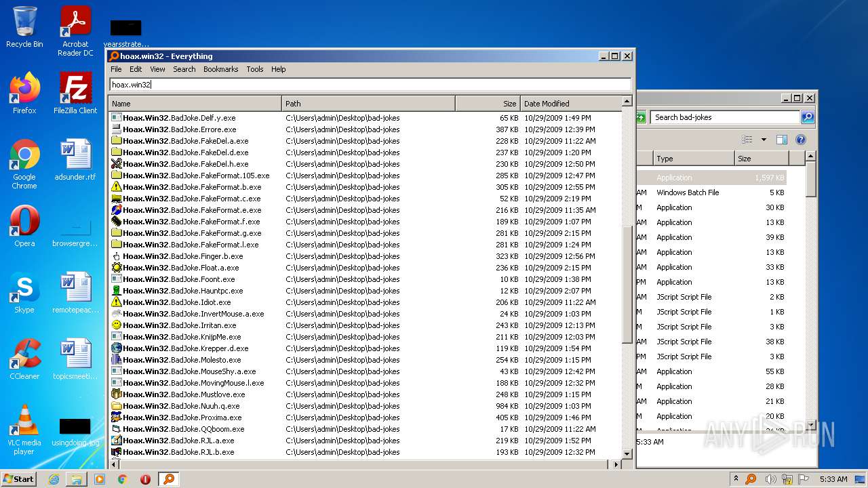Launch Skype from the desktop

tap(24, 293)
